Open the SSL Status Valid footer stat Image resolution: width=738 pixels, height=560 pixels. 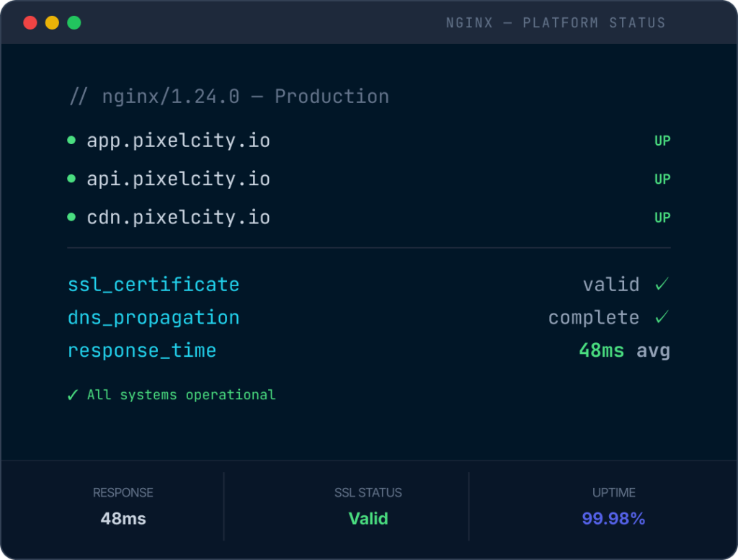pos(368,507)
